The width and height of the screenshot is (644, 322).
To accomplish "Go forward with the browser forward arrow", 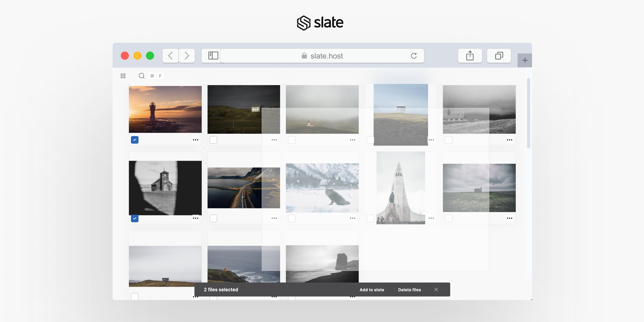I will [186, 56].
